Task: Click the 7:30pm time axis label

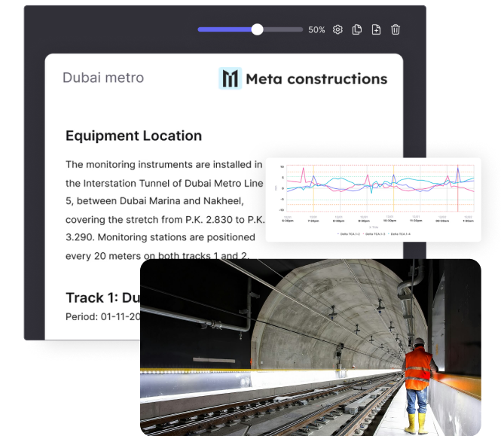Action: 313,221
